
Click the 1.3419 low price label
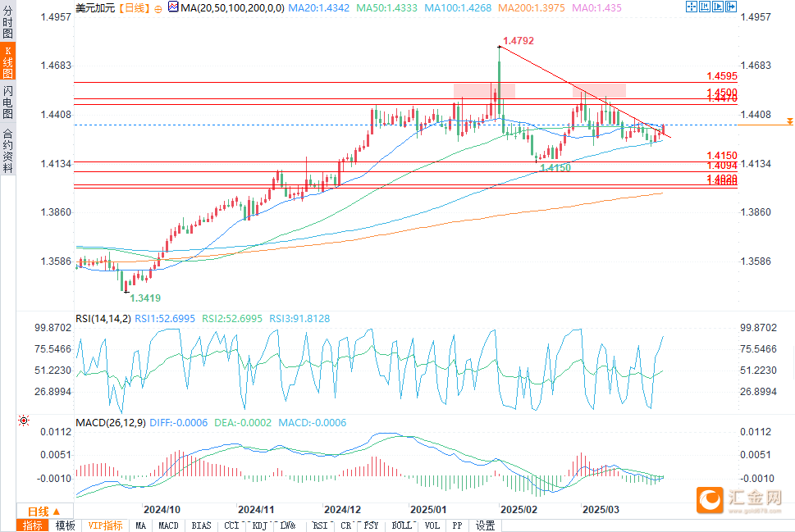145,298
